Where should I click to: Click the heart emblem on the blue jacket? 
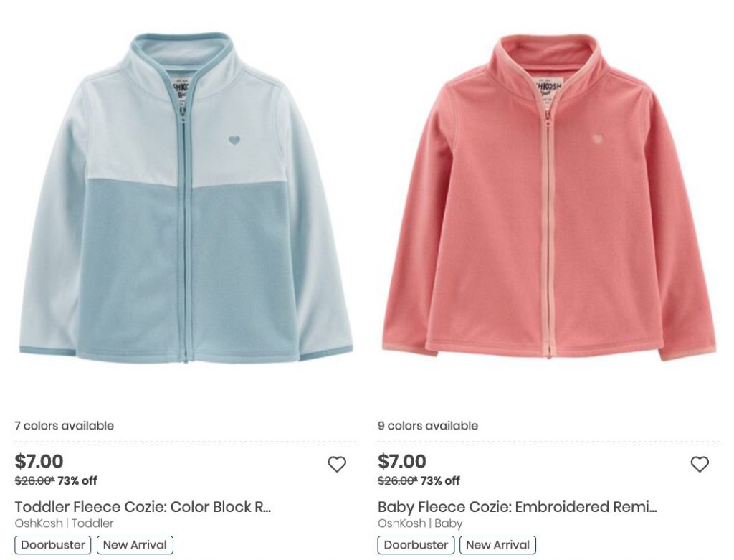(234, 140)
